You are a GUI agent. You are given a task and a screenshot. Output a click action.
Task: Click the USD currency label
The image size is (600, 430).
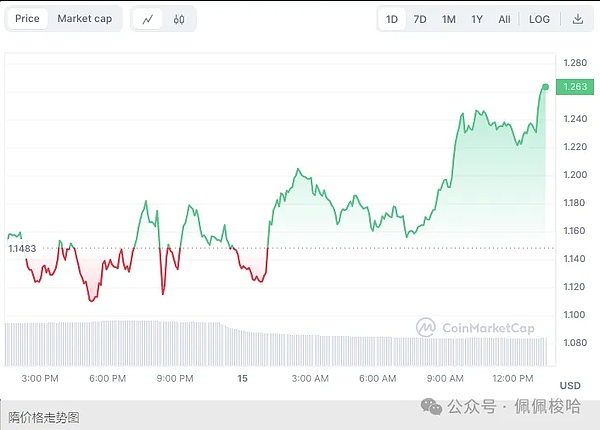click(570, 386)
